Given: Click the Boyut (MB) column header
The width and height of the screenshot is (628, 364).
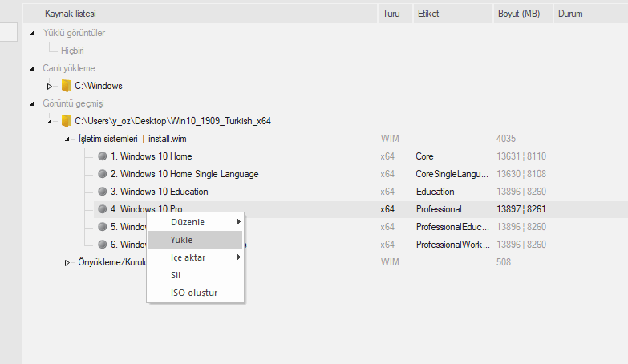Looking at the screenshot, I should [x=519, y=14].
